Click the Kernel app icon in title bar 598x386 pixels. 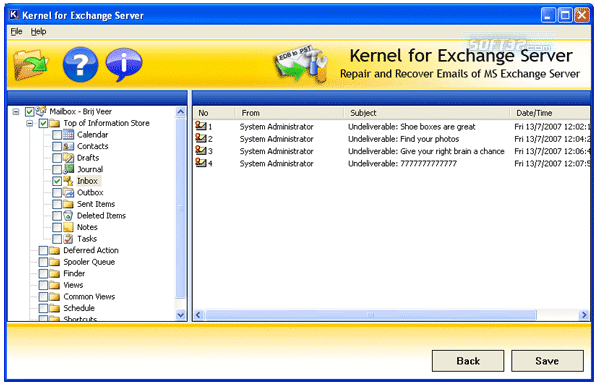click(14, 14)
